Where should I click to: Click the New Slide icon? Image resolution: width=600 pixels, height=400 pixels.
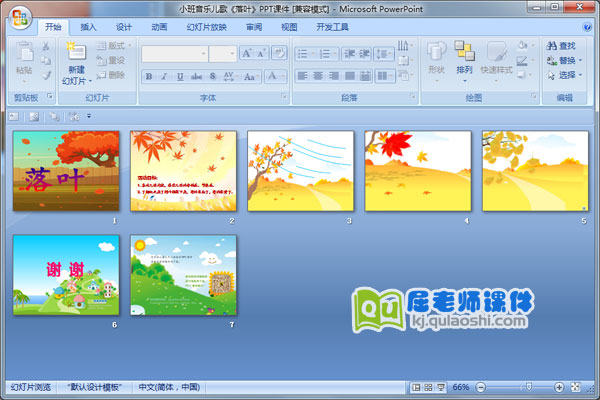click(77, 51)
